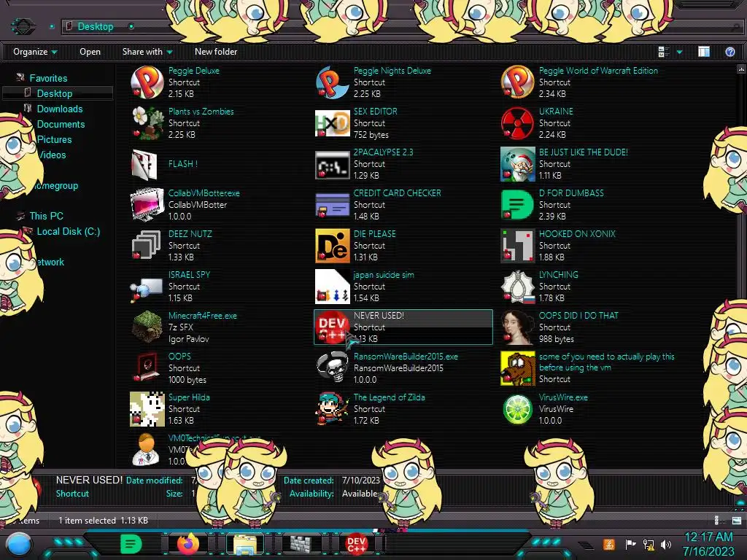Open the Share with dropdown
Image resolution: width=747 pixels, height=560 pixels.
(x=147, y=52)
